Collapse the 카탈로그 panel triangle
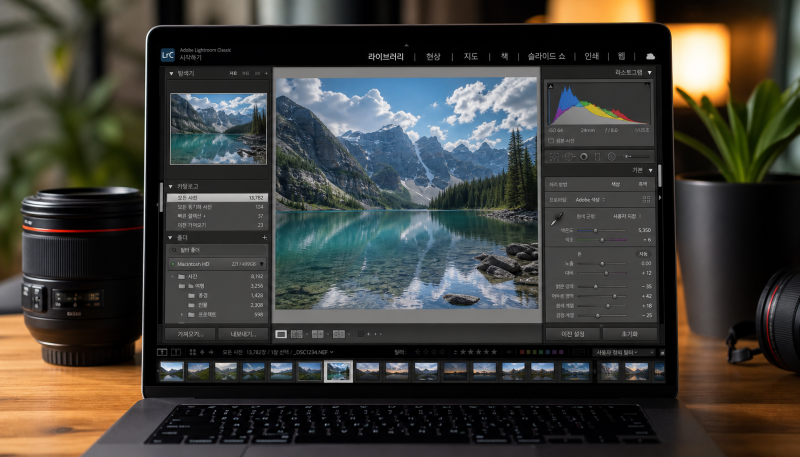 171,187
